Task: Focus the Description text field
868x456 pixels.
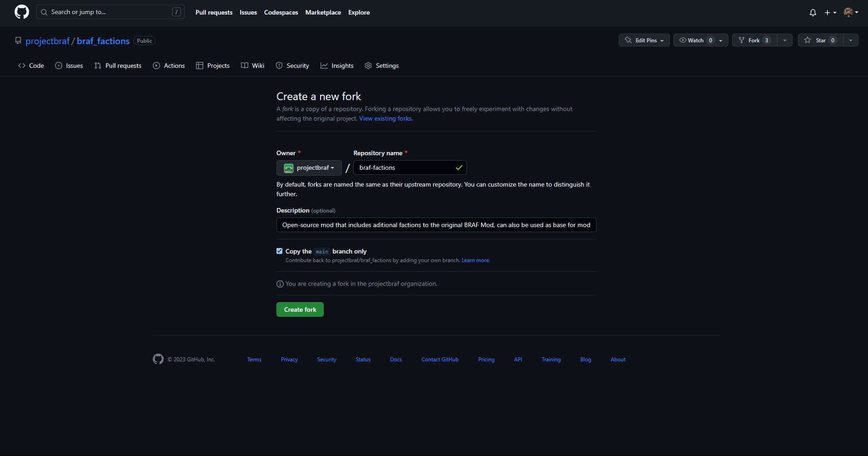Action: pyautogui.click(x=436, y=225)
